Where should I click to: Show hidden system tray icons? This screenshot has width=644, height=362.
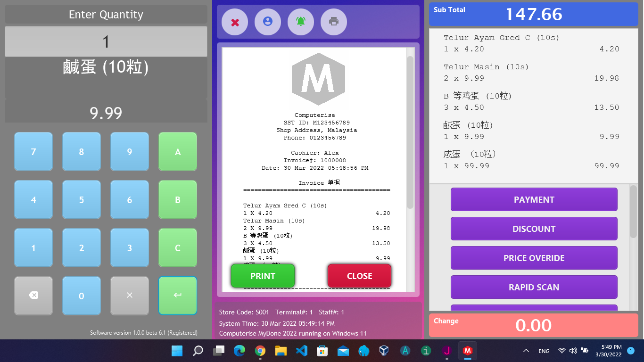526,351
